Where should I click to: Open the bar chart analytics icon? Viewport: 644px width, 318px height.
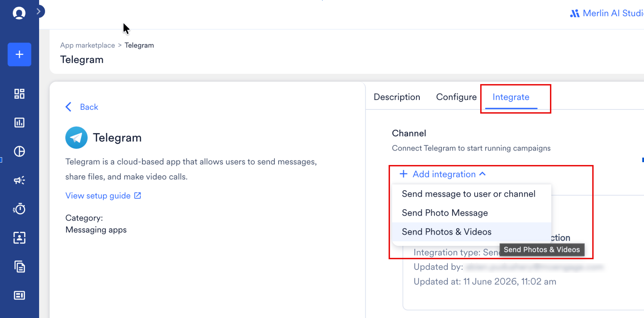pos(19,123)
